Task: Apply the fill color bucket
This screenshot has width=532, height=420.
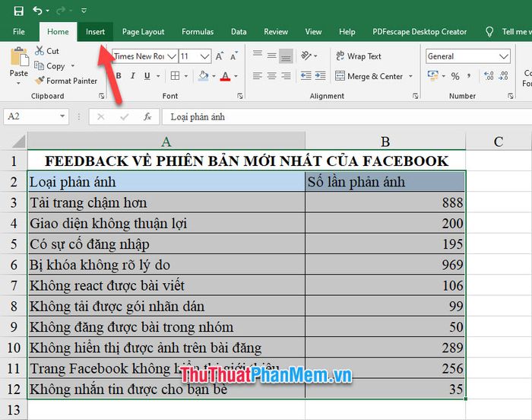Action: pyautogui.click(x=203, y=76)
